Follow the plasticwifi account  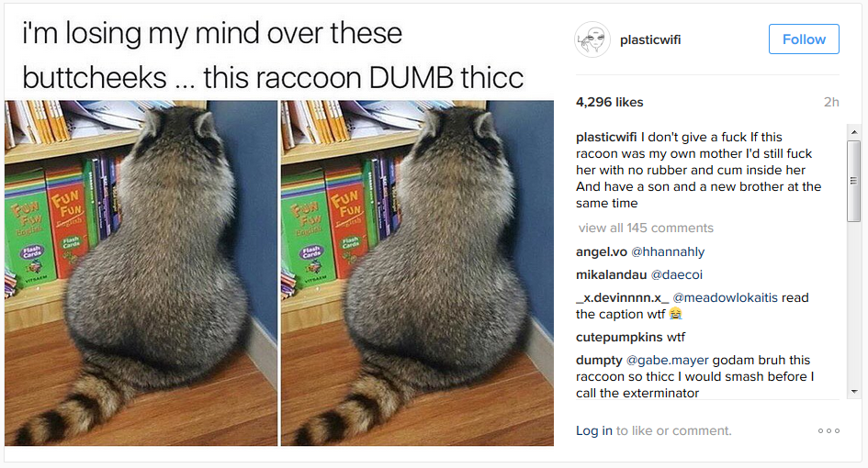pyautogui.click(x=804, y=39)
